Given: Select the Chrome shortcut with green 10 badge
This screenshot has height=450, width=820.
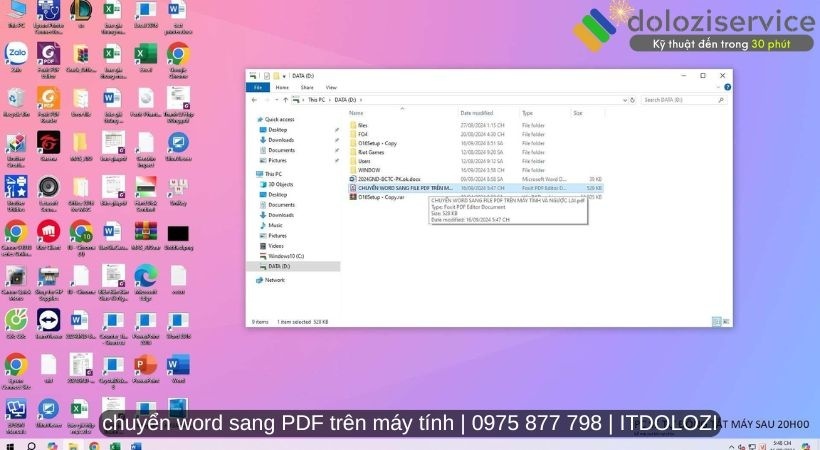Looking at the screenshot, I should (x=81, y=238).
